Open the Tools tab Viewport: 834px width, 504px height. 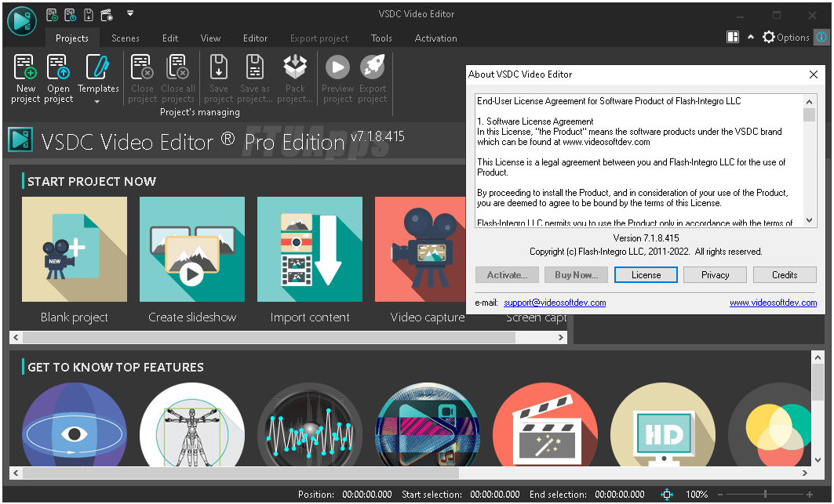pos(381,38)
